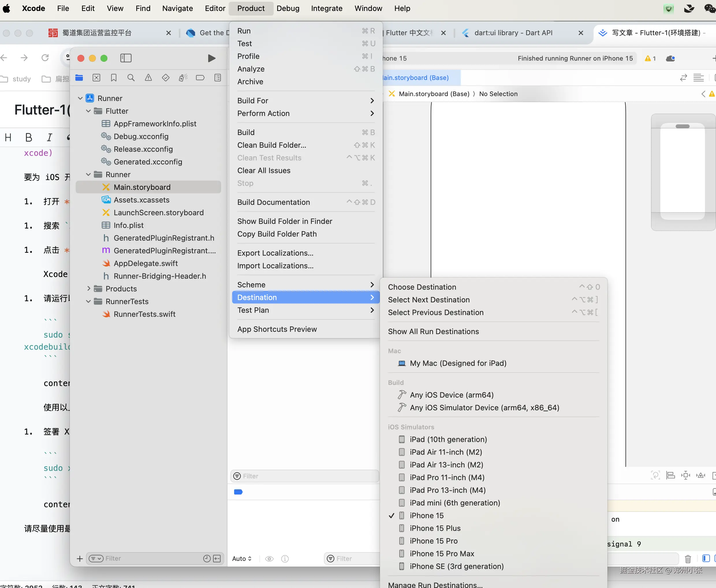Open the Find navigator magnifier icon
The image size is (716, 588).
[x=131, y=78]
